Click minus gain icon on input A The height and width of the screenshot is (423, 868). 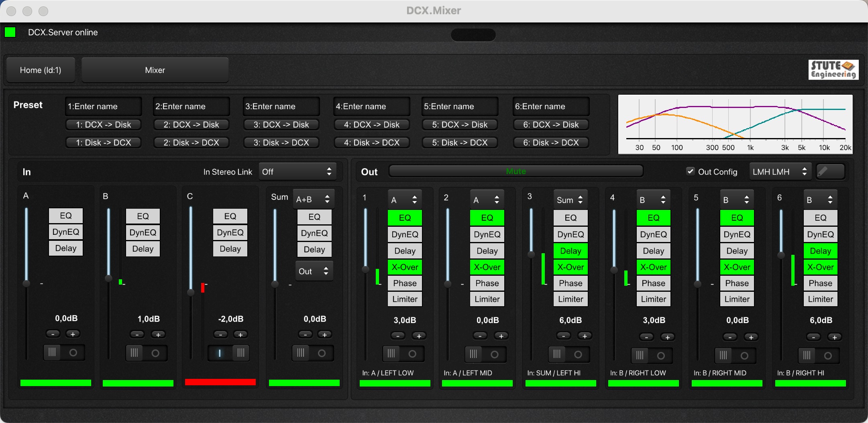click(53, 334)
